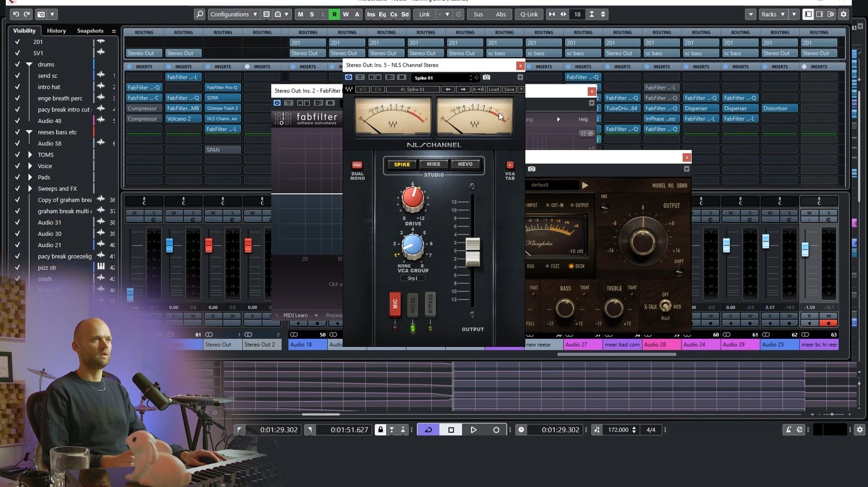Click the Q-Link button

[529, 14]
